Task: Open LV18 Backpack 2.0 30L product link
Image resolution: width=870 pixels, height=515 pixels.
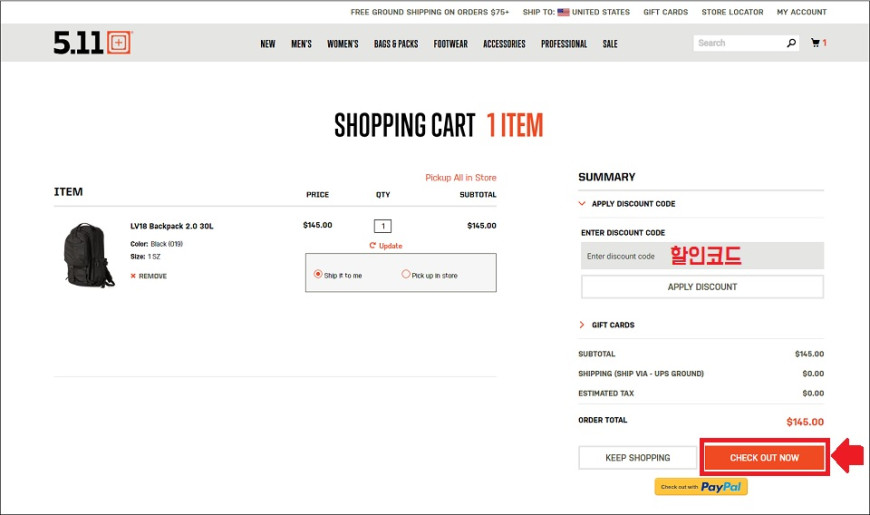Action: tap(171, 226)
